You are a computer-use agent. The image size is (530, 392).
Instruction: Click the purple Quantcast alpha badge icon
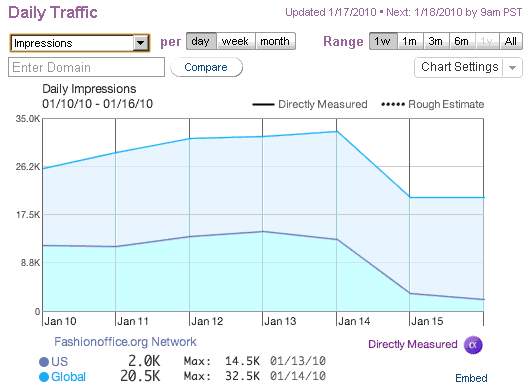coord(473,345)
